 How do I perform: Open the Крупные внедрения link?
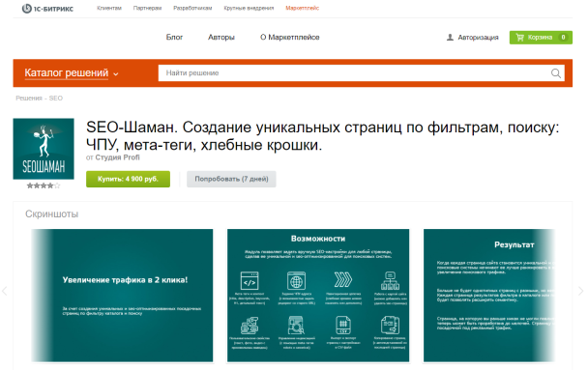point(249,8)
